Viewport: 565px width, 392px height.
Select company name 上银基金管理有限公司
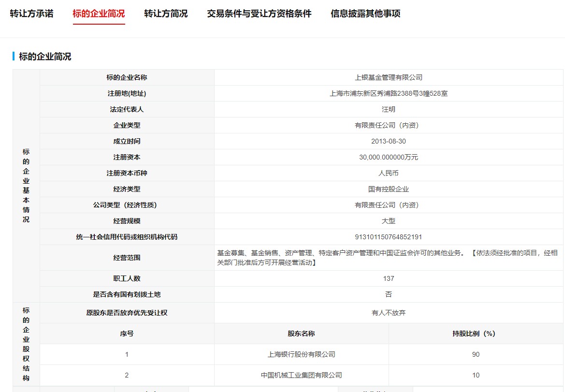click(x=389, y=77)
